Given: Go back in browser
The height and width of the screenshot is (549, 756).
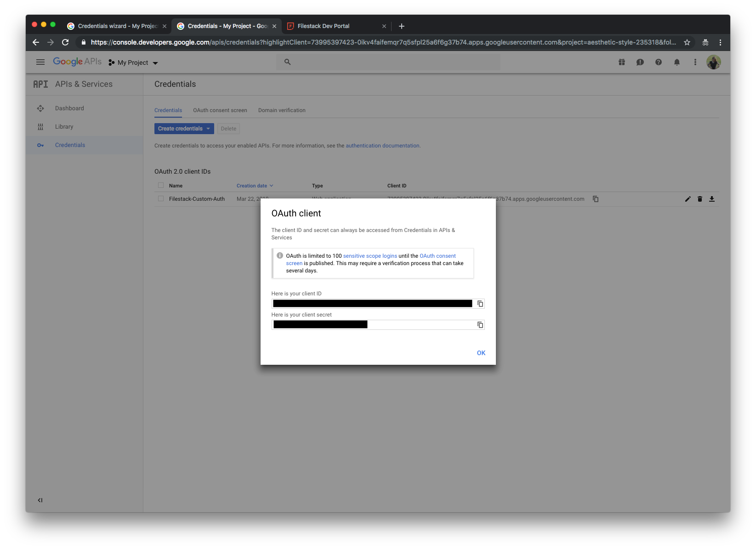Looking at the screenshot, I should (x=36, y=42).
